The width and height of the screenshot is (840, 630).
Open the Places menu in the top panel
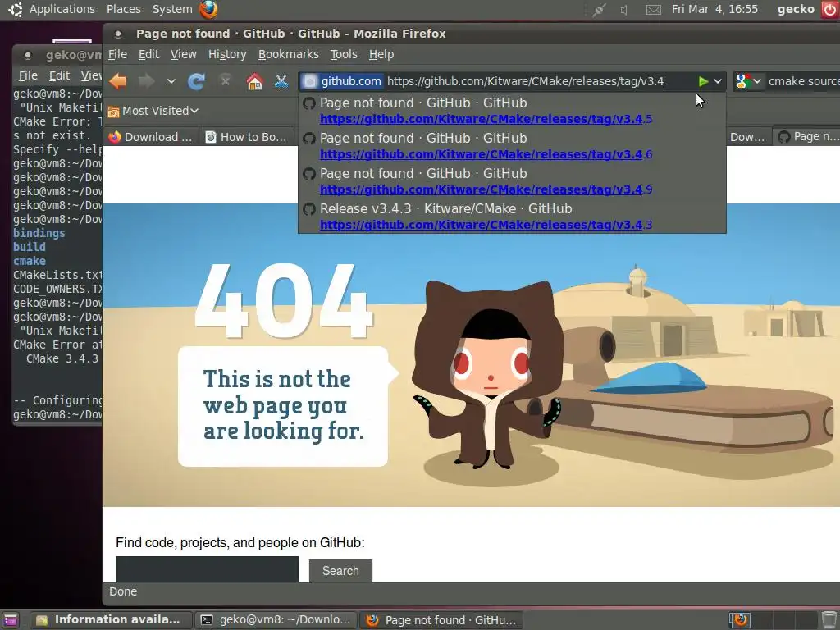pyautogui.click(x=123, y=9)
